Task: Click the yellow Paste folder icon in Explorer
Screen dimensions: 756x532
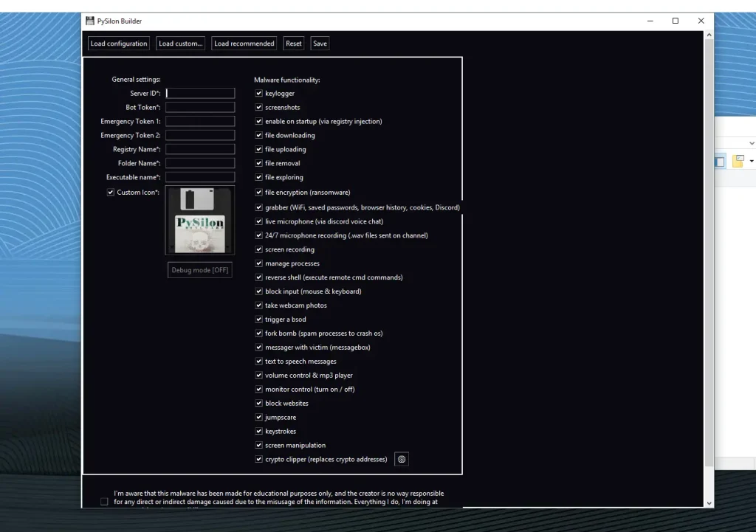Action: [736, 159]
